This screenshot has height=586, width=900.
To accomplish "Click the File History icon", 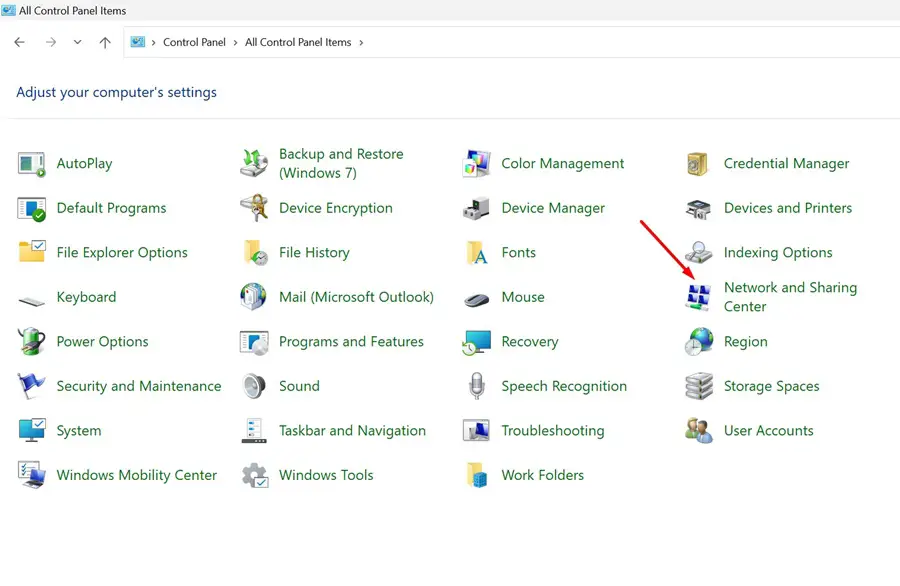I will 255,253.
